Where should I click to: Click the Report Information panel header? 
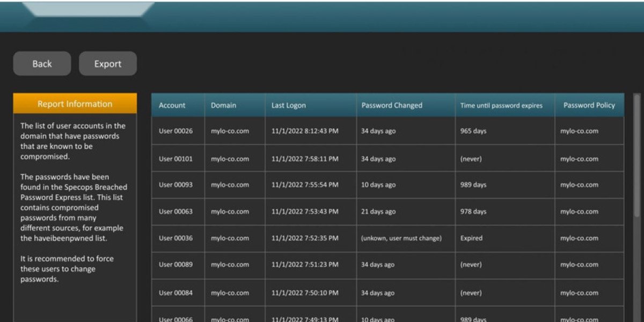[x=75, y=103]
